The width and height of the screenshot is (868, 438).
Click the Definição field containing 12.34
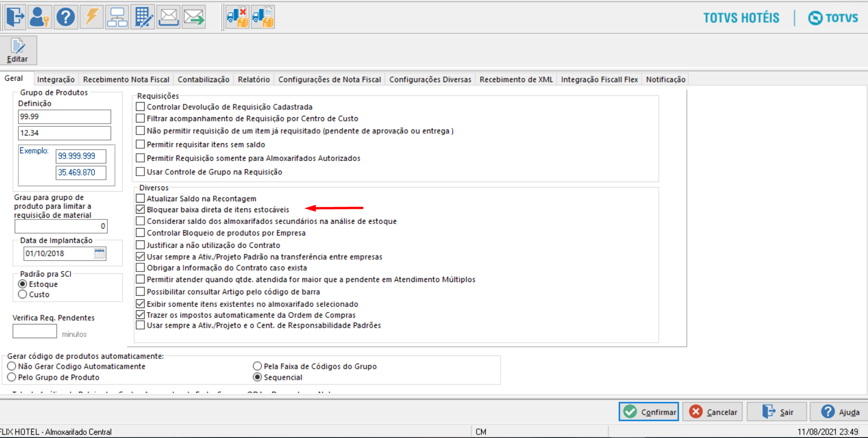point(64,133)
